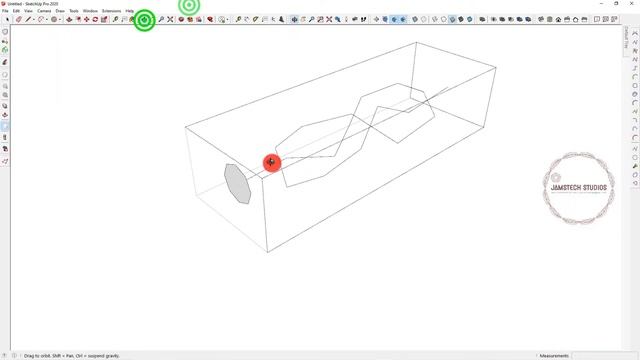Select the arrow Select tool
This screenshot has width=640, height=360.
pos(7,19)
